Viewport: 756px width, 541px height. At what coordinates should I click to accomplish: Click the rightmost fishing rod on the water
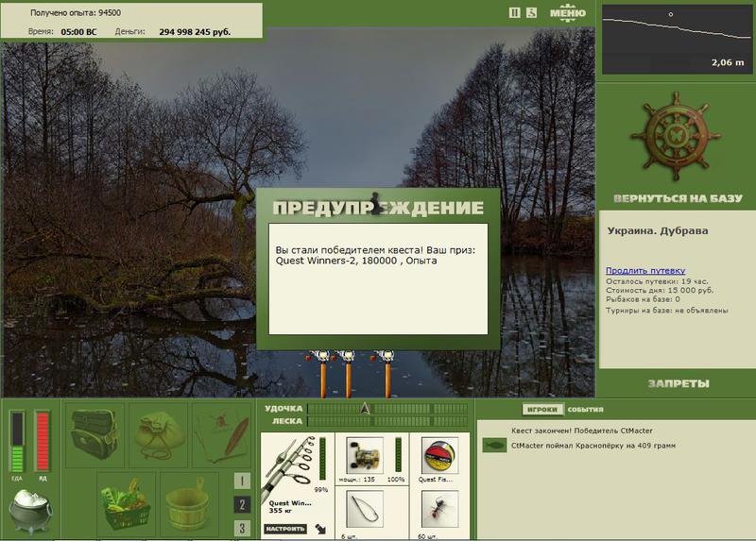pos(387,374)
